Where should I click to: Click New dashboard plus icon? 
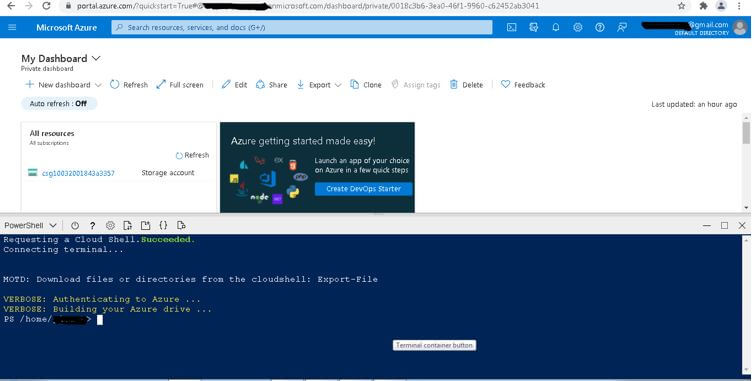point(29,84)
